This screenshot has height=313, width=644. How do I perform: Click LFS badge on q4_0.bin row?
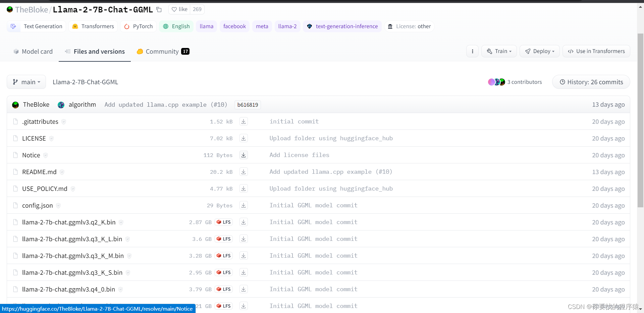224,289
